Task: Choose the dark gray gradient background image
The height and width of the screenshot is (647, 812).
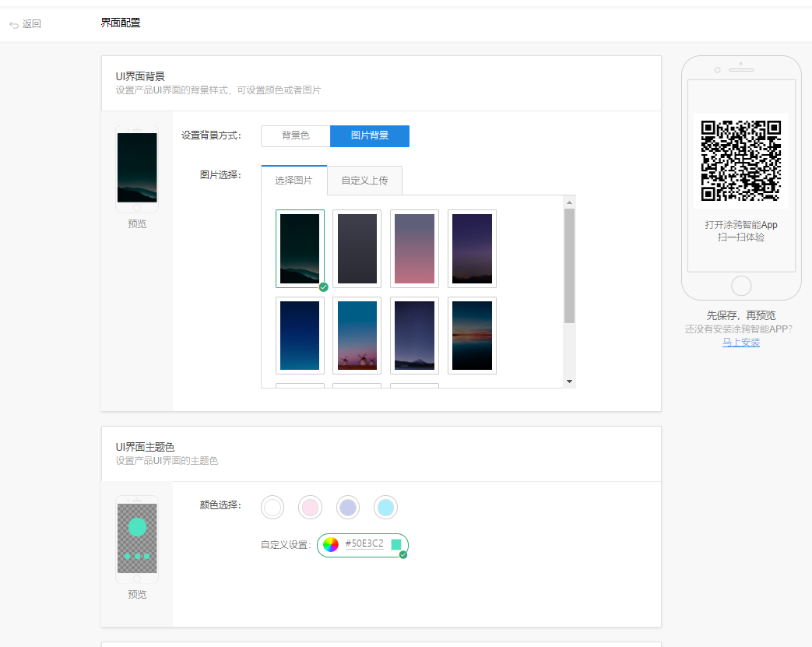Action: pos(357,248)
